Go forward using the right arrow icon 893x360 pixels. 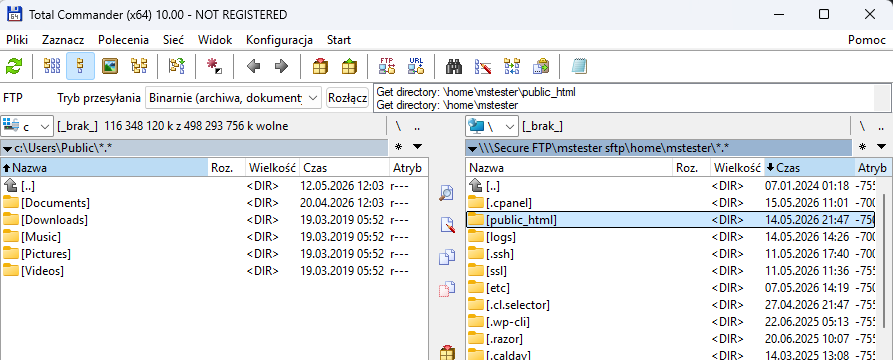coord(281,66)
